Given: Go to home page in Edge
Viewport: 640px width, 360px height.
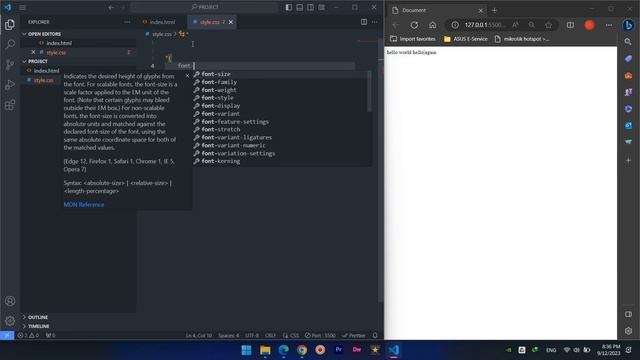Looking at the screenshot, I should [x=433, y=25].
